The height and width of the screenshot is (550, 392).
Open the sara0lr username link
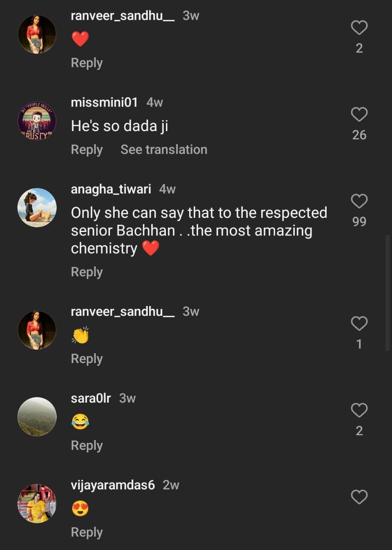click(91, 398)
